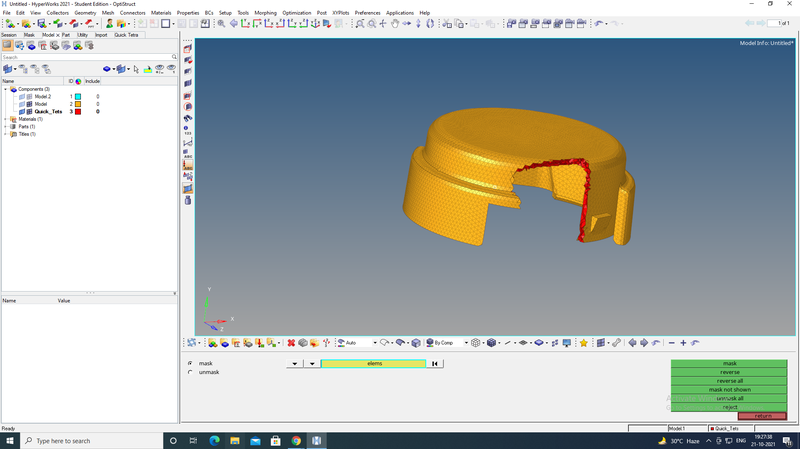The height and width of the screenshot is (449, 800).
Task: Toggle element visibility of Model component
Action: [29, 104]
